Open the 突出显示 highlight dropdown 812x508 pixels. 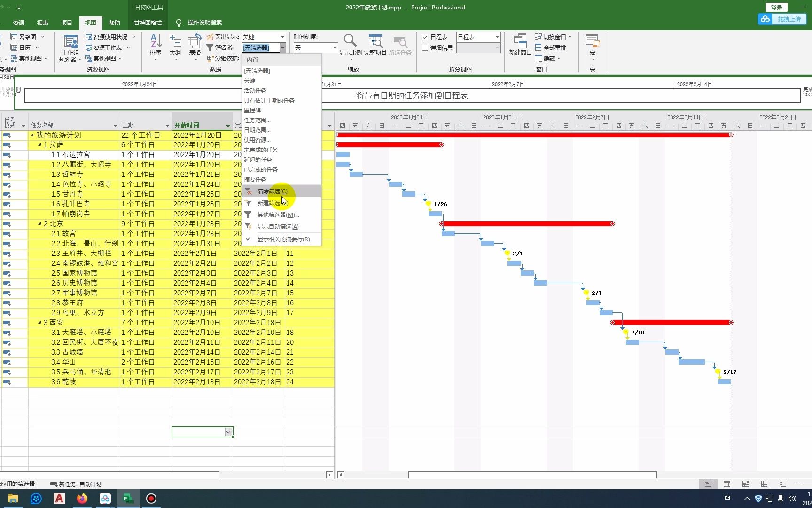282,37
